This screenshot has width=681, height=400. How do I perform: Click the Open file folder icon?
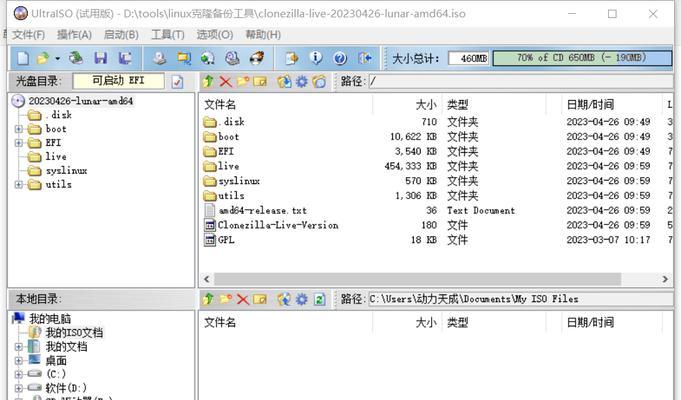[x=43, y=58]
